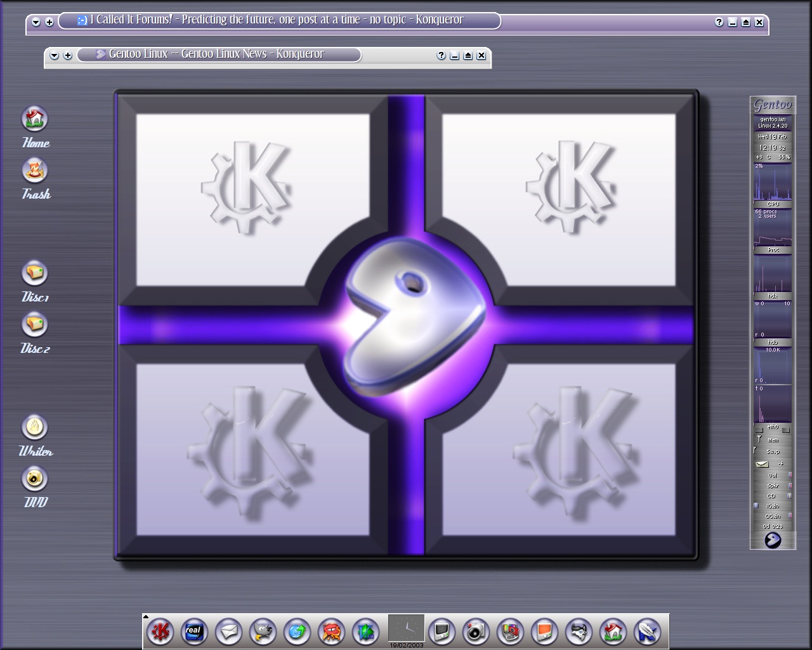Click the Gentoo title atop the GKrellM monitor

tap(773, 105)
